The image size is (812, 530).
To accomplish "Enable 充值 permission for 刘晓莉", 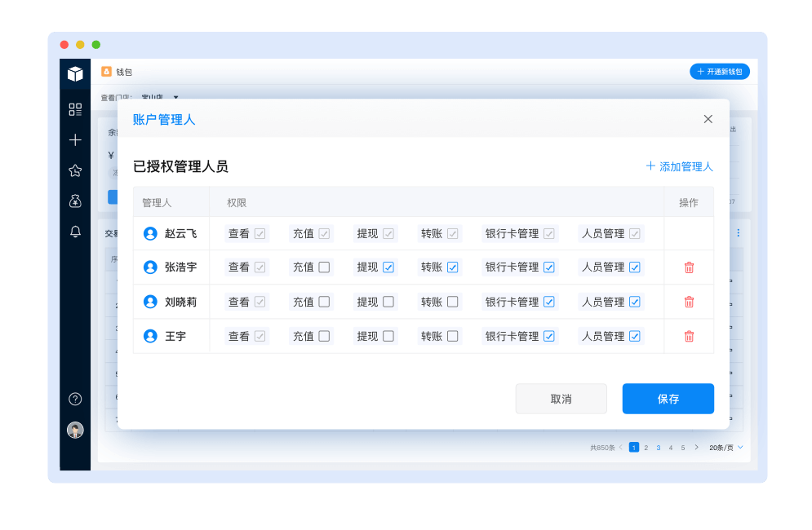I will [324, 302].
